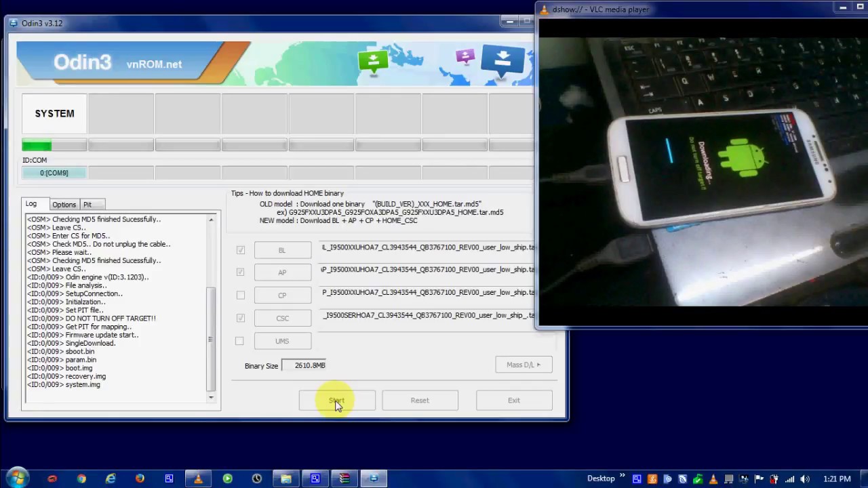
Task: Click the CSC firmware file path field
Action: (428, 315)
